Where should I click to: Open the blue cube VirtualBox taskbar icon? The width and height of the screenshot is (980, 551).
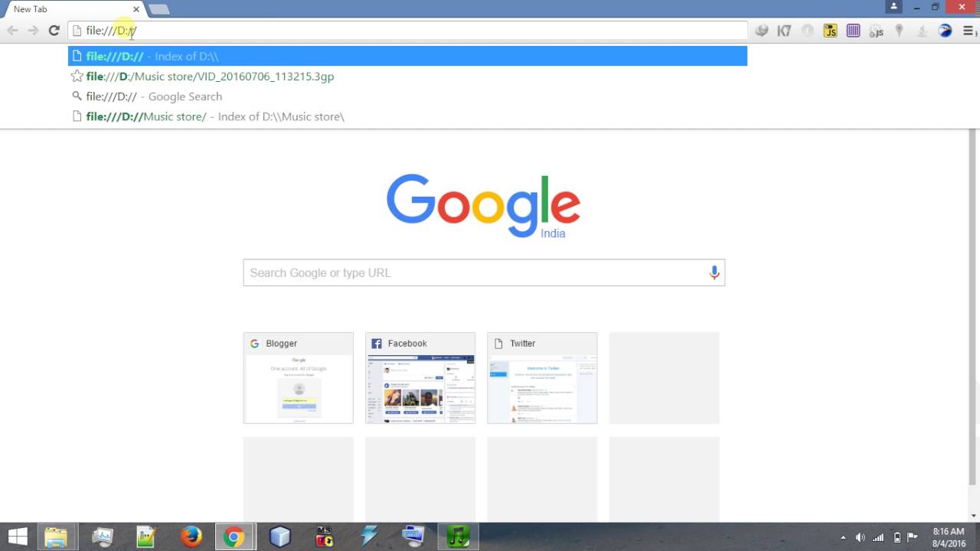click(x=279, y=536)
